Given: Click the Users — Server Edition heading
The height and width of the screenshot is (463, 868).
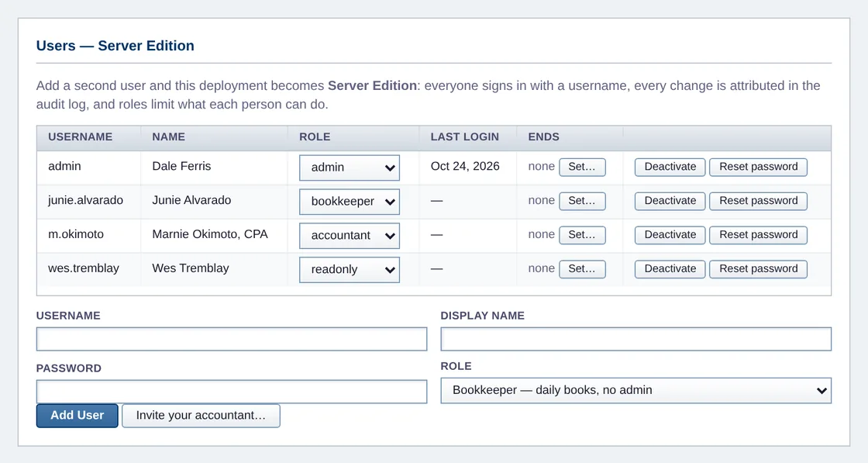Looking at the screenshot, I should [x=115, y=46].
